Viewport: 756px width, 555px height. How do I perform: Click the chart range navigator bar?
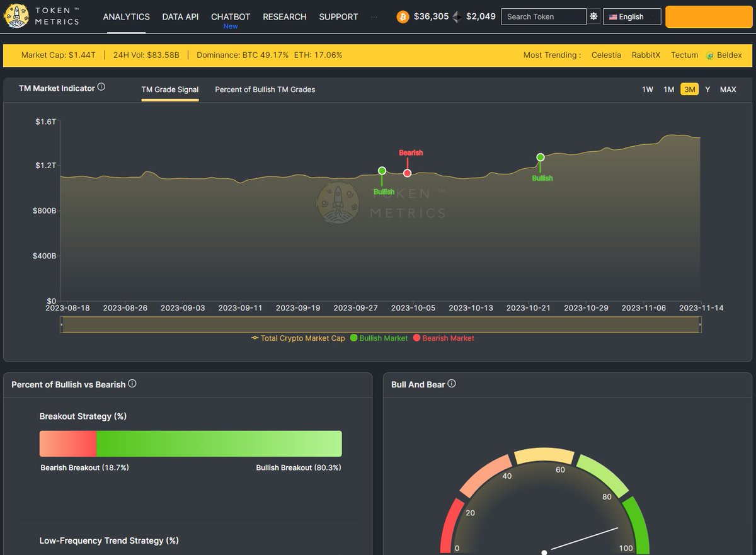point(381,324)
